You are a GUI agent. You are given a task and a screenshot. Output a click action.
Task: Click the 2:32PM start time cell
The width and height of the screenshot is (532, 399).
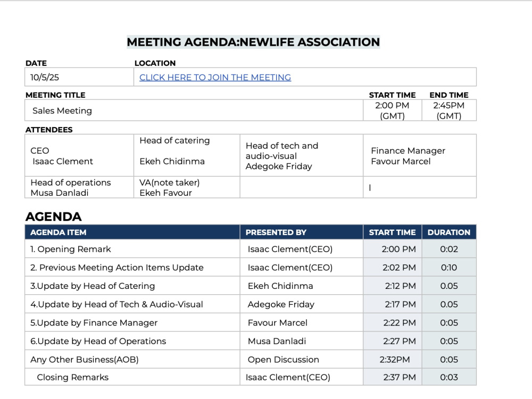pos(392,359)
